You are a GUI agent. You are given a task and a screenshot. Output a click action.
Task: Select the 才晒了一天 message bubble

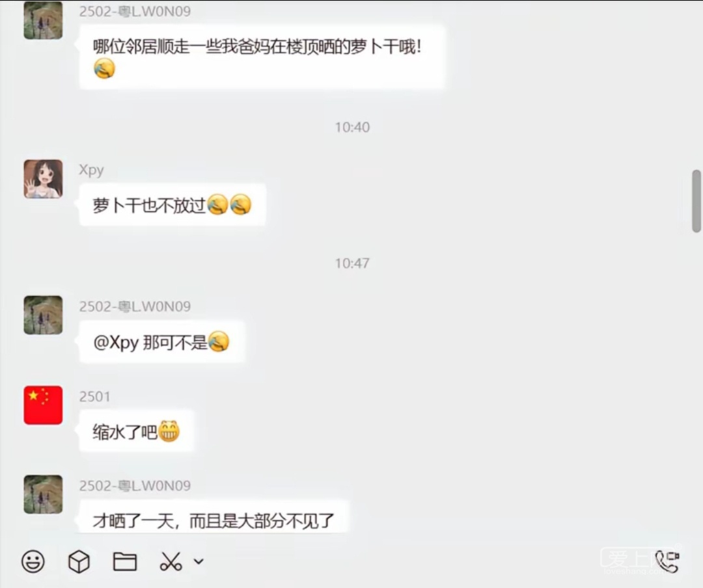[214, 516]
